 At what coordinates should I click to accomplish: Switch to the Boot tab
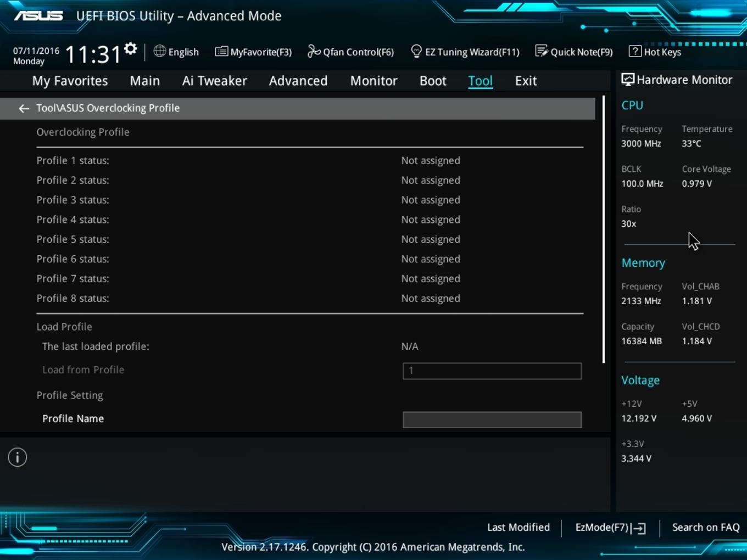click(x=433, y=81)
